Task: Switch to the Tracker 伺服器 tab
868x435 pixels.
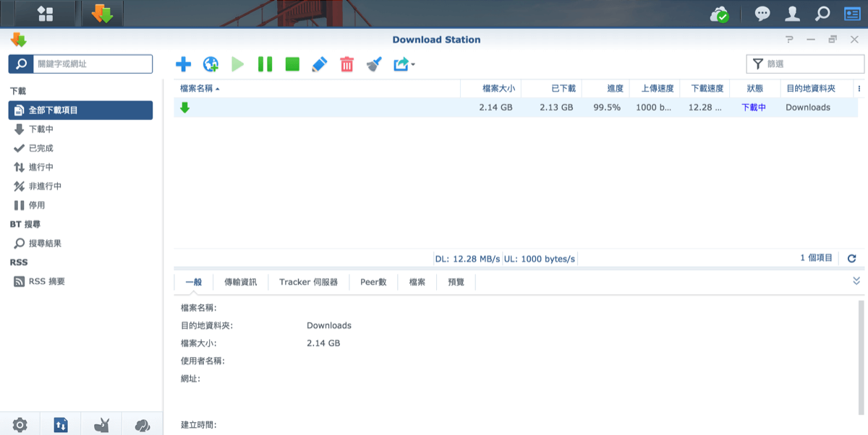Action: [x=308, y=282]
